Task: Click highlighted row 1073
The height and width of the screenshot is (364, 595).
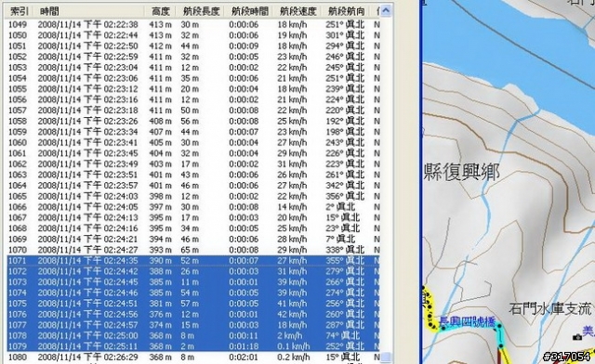Action: (x=193, y=282)
